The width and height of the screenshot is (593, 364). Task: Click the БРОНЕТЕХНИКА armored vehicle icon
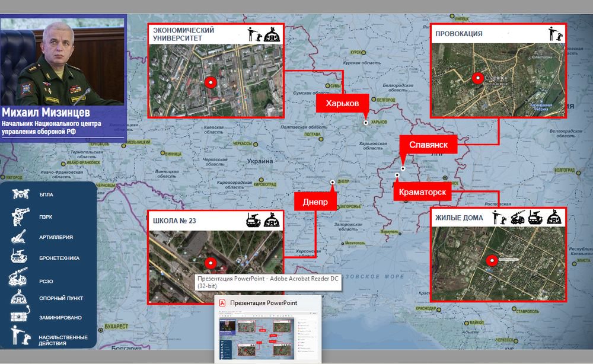click(20, 258)
